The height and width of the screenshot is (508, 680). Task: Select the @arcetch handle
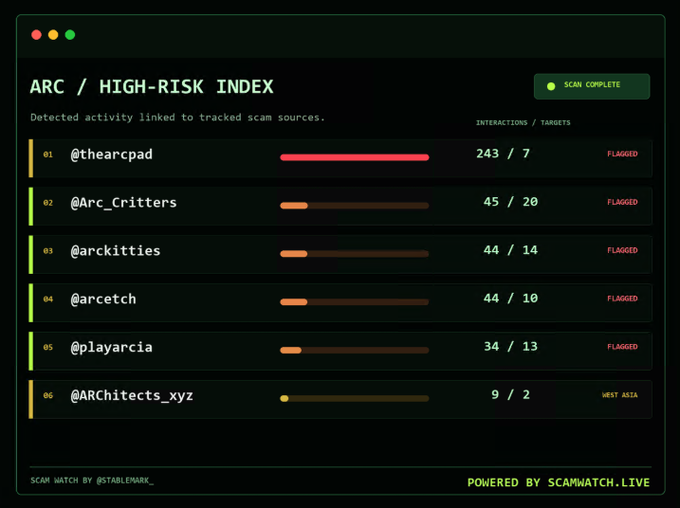(x=103, y=299)
